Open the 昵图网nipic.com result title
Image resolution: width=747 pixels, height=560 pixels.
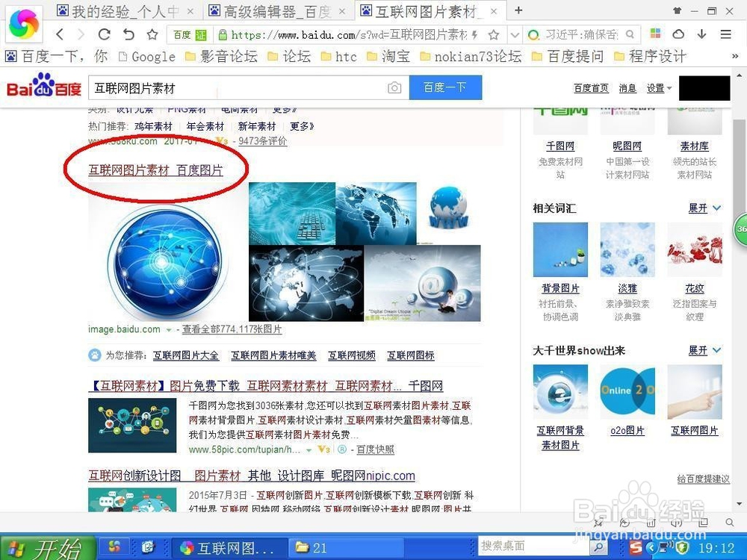(x=252, y=475)
